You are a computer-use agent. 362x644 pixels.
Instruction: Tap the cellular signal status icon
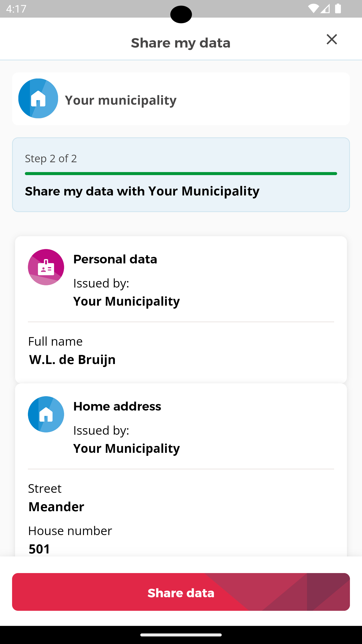pyautogui.click(x=325, y=9)
